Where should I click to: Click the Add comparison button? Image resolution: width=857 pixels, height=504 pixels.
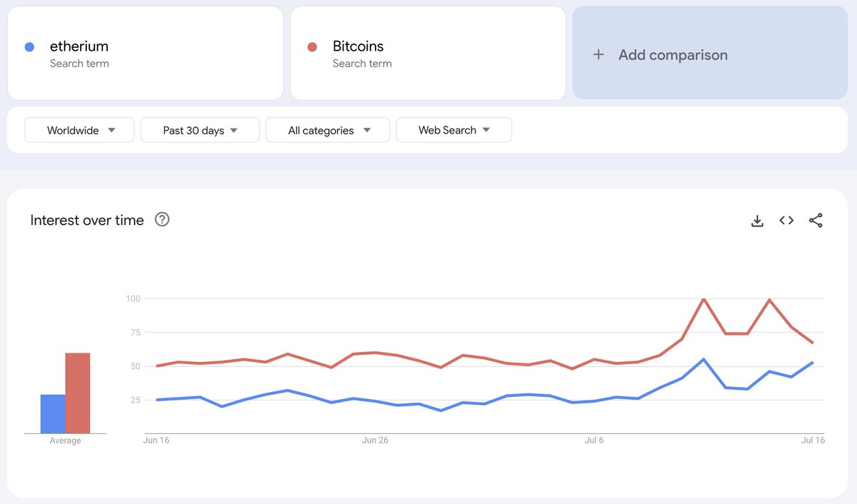(x=710, y=53)
